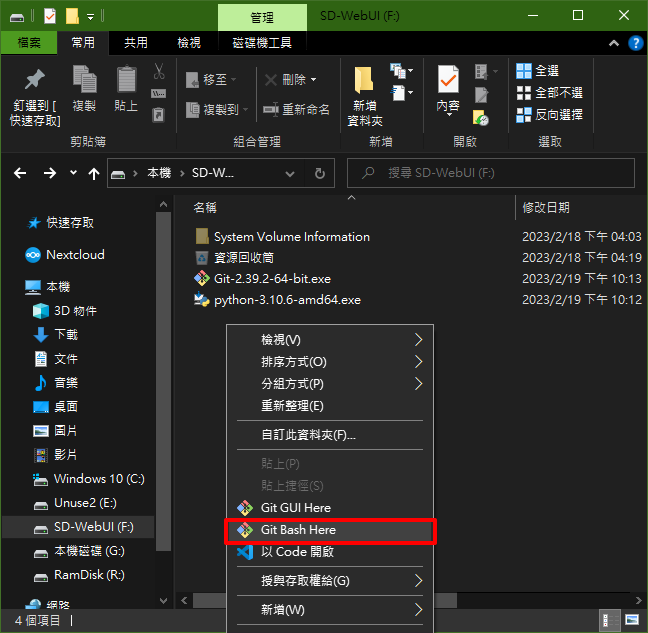The image size is (648, 633).
Task: Click the Pin to Quick Access icon
Action: (x=35, y=79)
